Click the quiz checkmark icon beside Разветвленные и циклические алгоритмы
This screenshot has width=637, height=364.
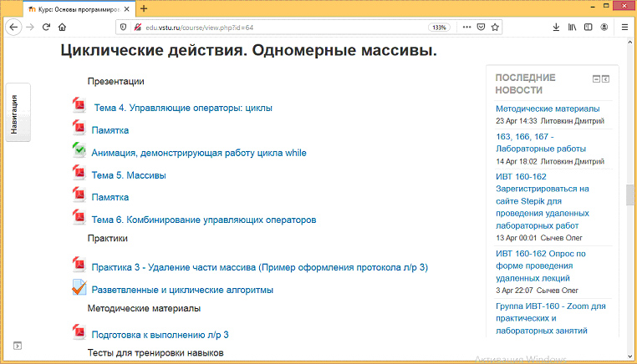click(x=79, y=288)
